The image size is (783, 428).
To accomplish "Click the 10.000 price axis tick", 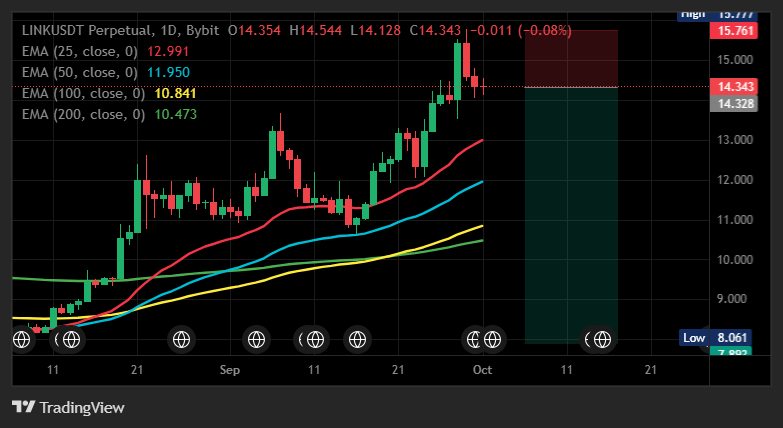I will (735, 260).
